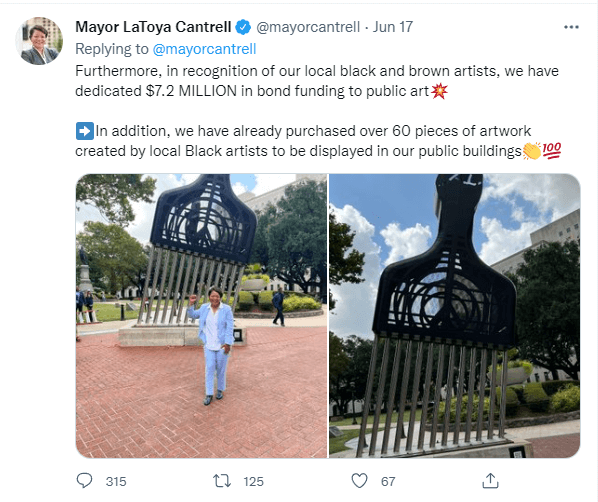The width and height of the screenshot is (598, 502).
Task: Click the blue verified badge
Action: click(x=243, y=27)
